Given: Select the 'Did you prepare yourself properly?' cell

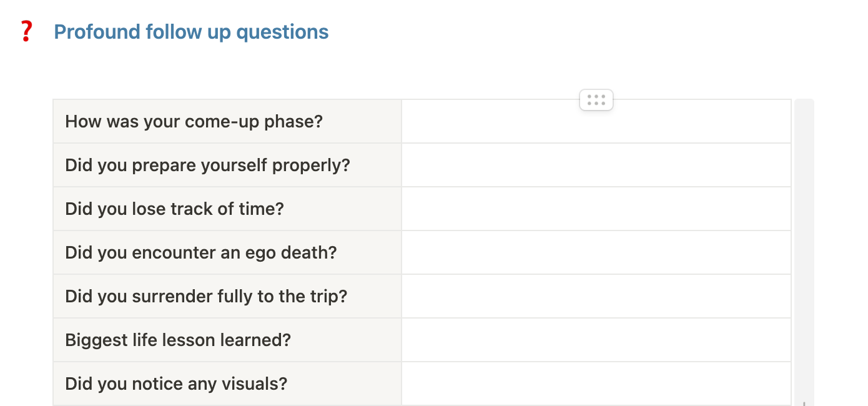Looking at the screenshot, I should [227, 165].
